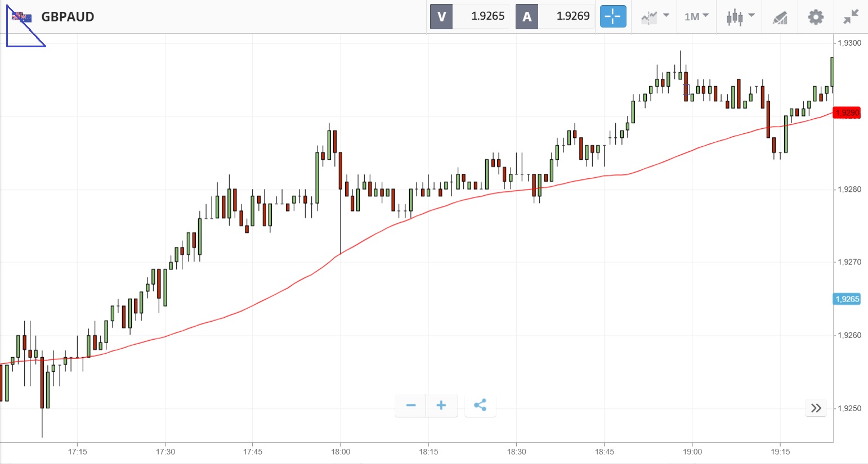Open chart settings gear
Screen dimensions: 868x464
click(816, 17)
